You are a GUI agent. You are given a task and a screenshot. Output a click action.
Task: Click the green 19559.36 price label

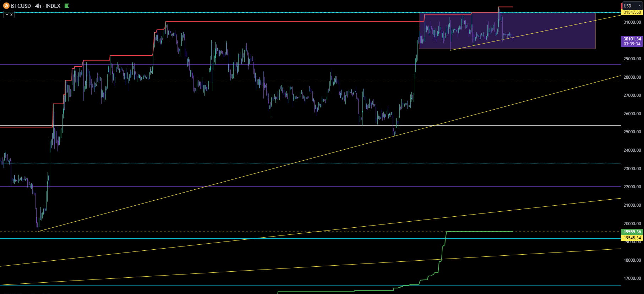pos(632,232)
